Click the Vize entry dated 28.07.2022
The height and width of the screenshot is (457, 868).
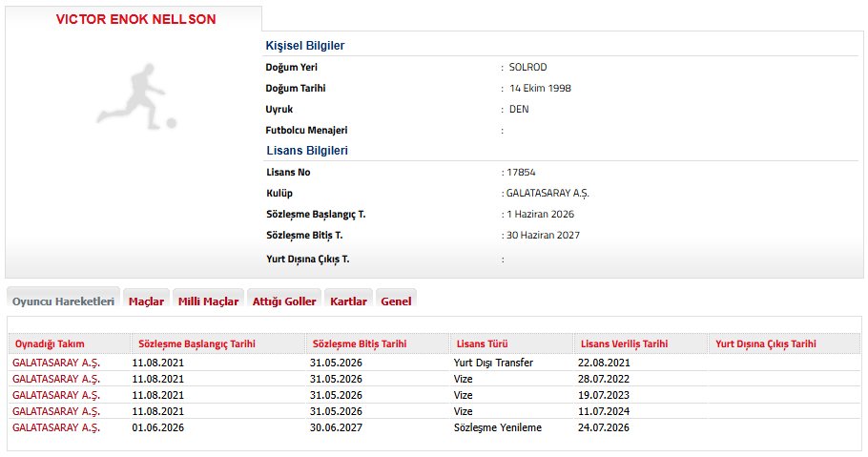(x=463, y=379)
